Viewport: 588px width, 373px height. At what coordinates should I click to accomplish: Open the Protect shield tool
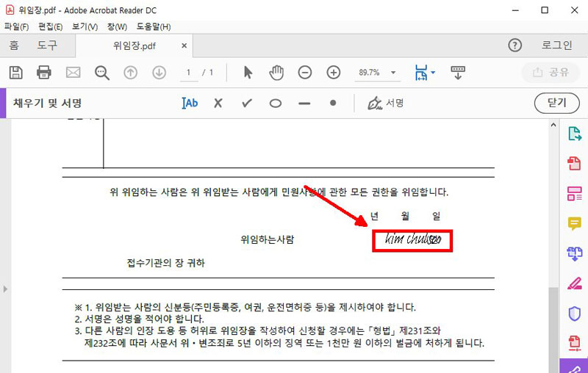(574, 314)
